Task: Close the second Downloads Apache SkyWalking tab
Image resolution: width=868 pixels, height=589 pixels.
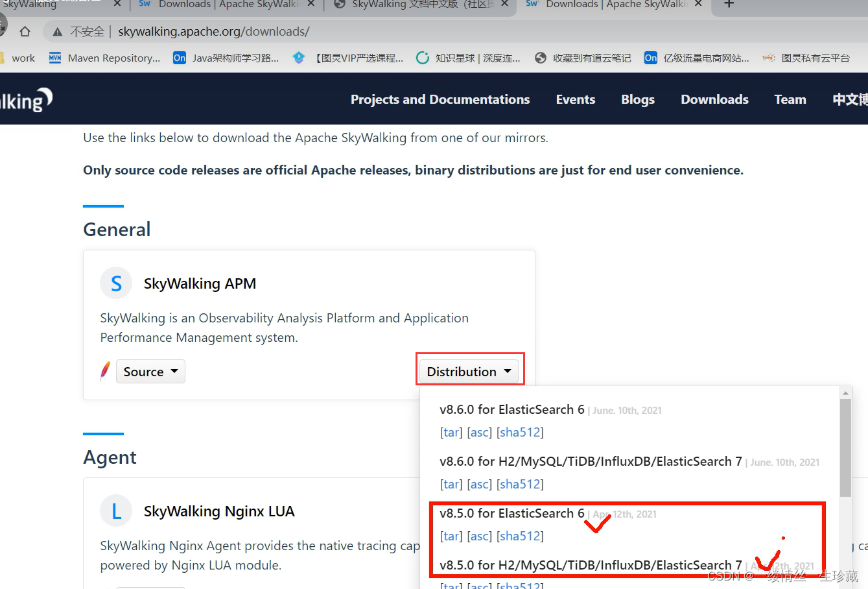Action: tap(311, 4)
